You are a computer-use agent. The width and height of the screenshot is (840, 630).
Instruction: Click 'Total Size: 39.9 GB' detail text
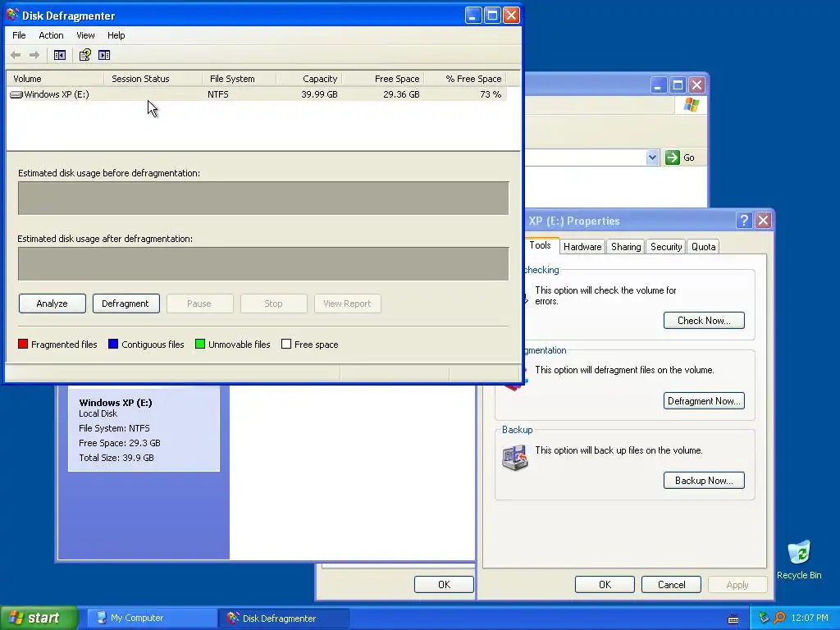tap(116, 458)
